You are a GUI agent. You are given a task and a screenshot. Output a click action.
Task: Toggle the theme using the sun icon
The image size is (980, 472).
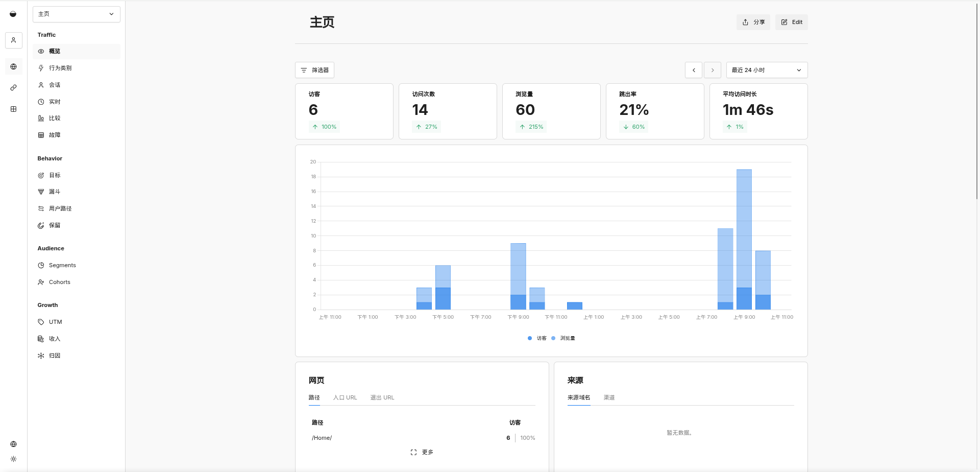tap(13, 459)
